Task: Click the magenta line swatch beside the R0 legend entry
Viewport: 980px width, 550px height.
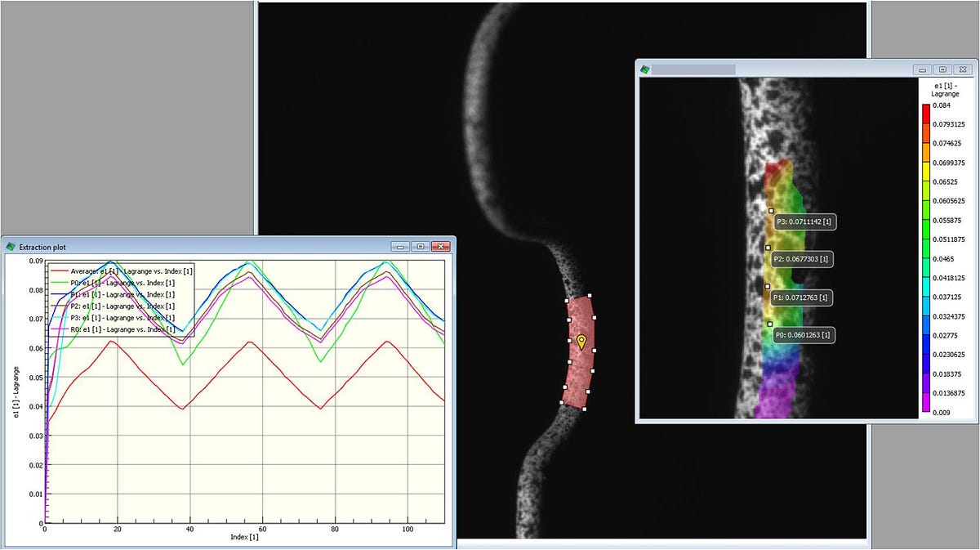Action: pyautogui.click(x=59, y=329)
